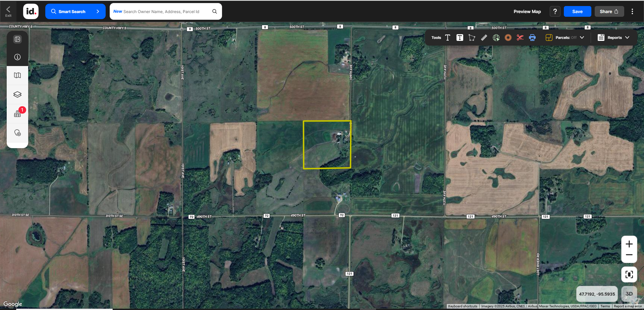Open the info icon in sidebar
This screenshot has height=310, width=644.
coord(17,57)
